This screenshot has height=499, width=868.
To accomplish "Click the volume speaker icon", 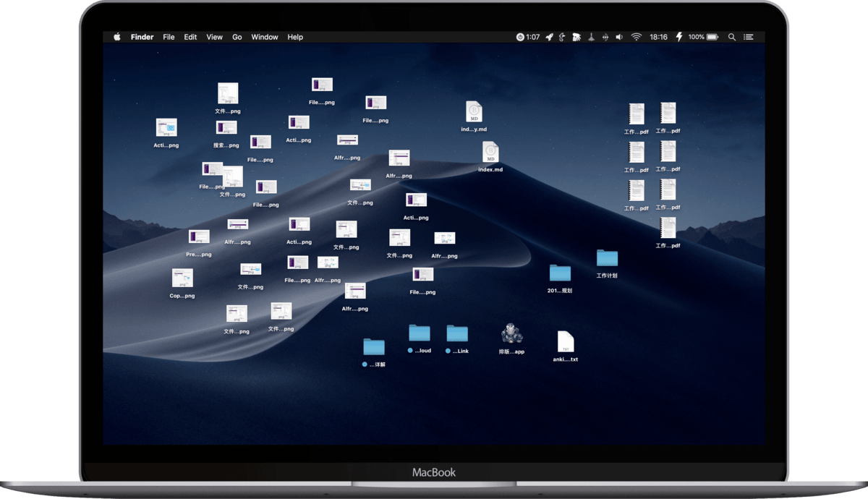I will click(x=618, y=37).
